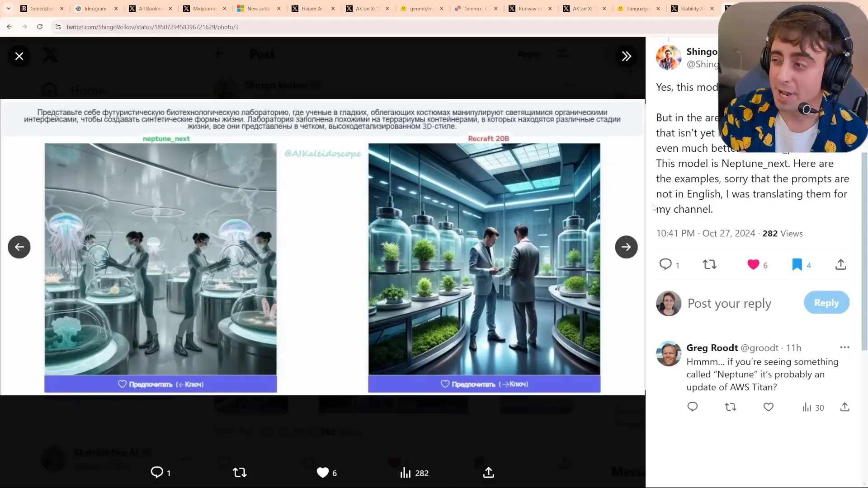Click the browser forward button

pyautogui.click(x=24, y=27)
